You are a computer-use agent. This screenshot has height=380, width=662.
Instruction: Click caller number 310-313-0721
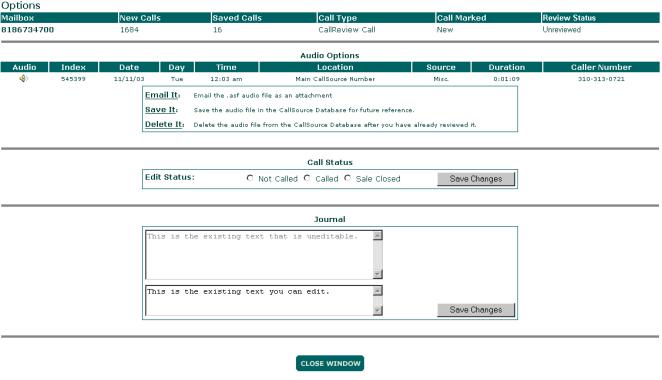pyautogui.click(x=601, y=79)
